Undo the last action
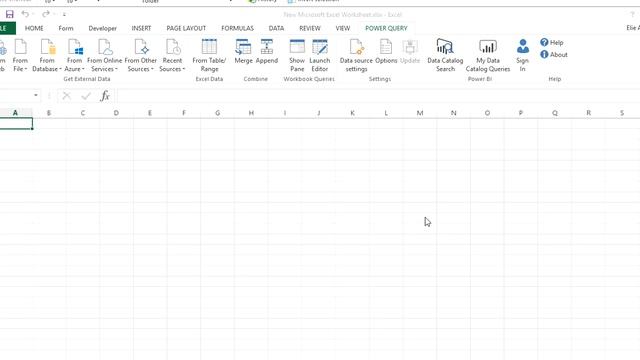The width and height of the screenshot is (640, 360). [25, 14]
